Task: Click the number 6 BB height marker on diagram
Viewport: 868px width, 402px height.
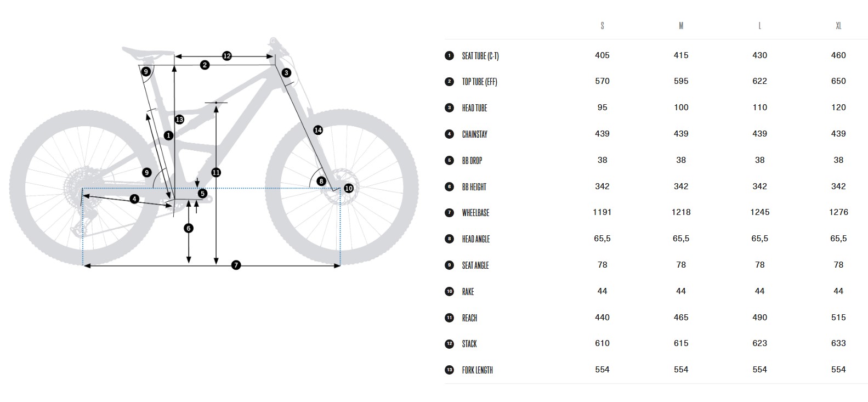Action: pyautogui.click(x=189, y=228)
